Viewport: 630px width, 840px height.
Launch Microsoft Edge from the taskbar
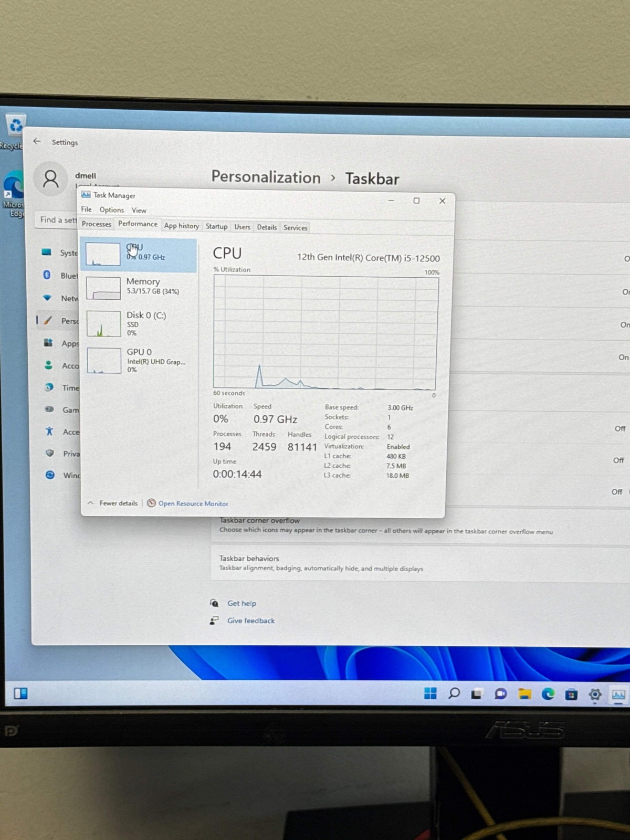[548, 694]
